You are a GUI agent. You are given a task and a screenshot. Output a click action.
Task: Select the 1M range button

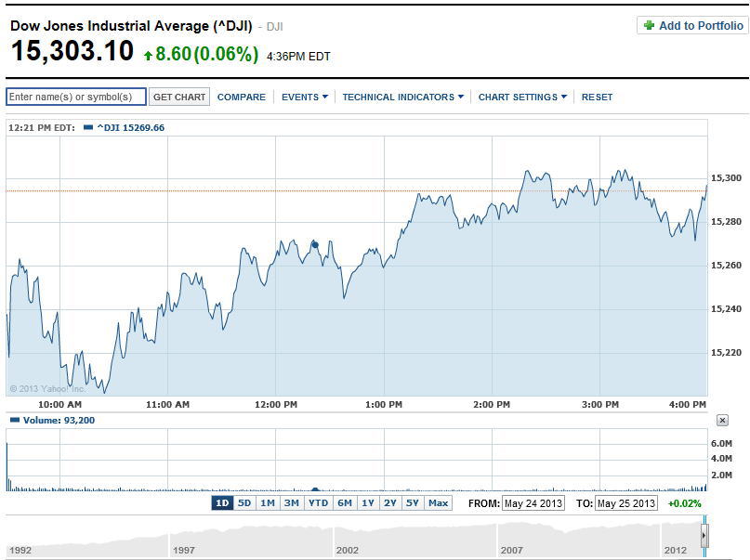click(268, 503)
